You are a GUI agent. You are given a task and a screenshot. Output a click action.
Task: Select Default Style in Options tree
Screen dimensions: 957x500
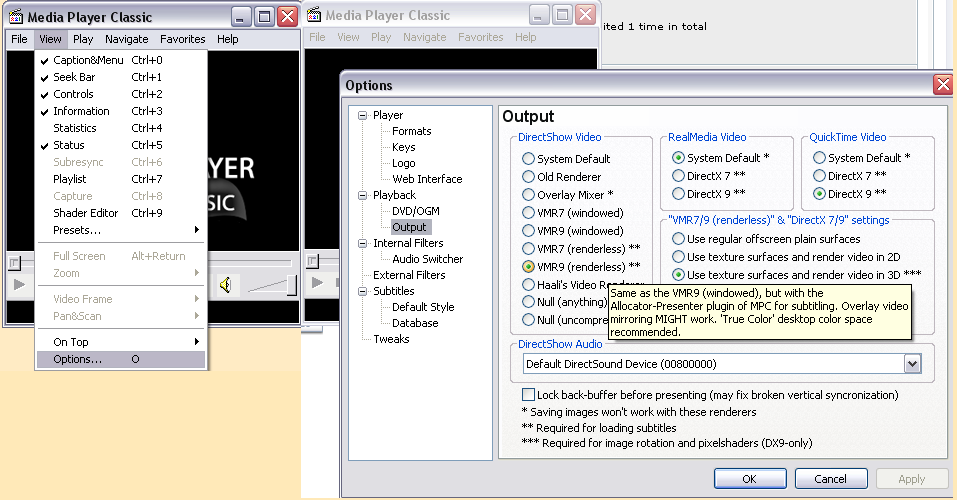coord(423,307)
